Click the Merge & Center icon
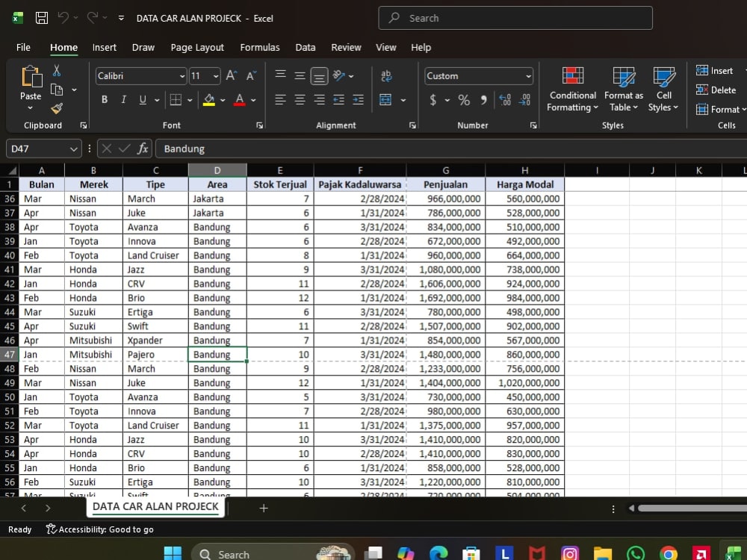Viewport: 747px width, 560px height. click(x=385, y=99)
